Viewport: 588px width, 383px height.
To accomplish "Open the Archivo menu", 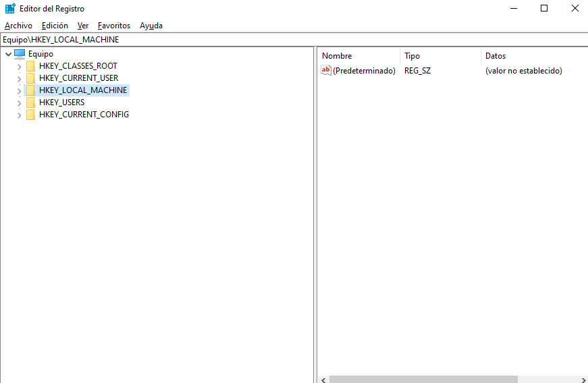I will click(18, 26).
